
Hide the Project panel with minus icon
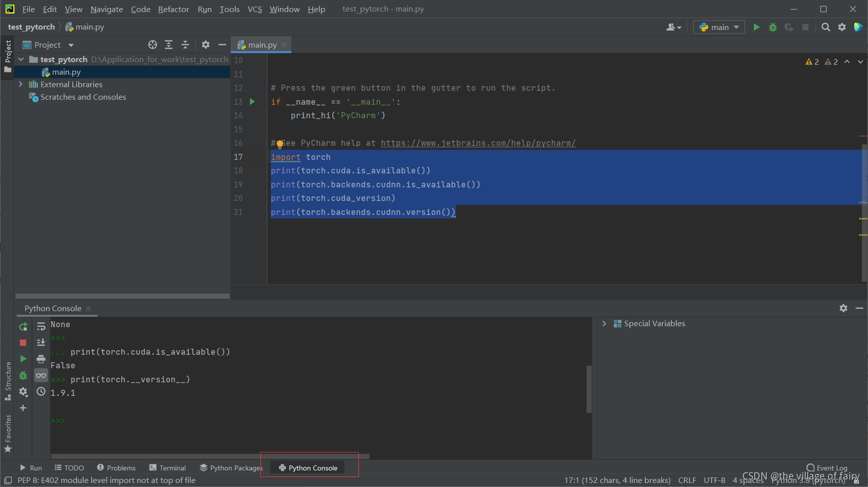222,45
